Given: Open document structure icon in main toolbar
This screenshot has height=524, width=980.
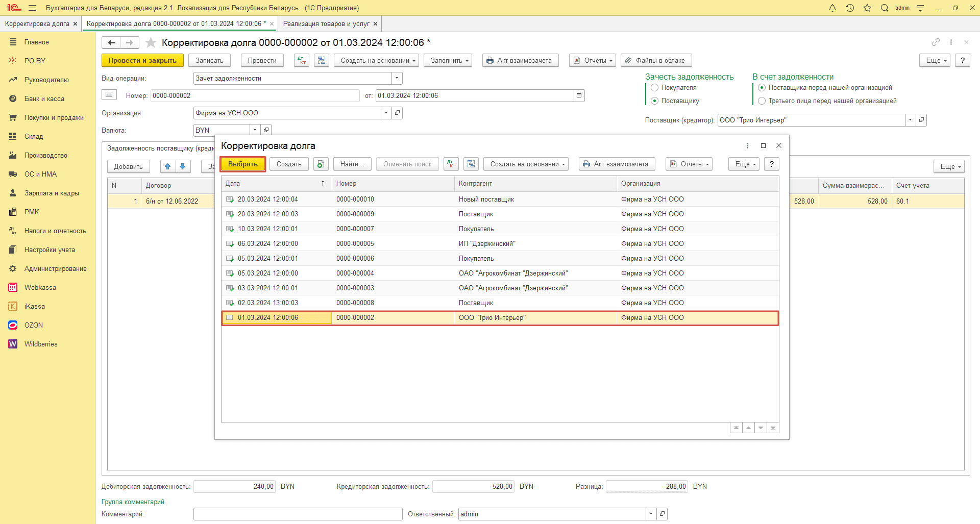Looking at the screenshot, I should pyautogui.click(x=321, y=60).
